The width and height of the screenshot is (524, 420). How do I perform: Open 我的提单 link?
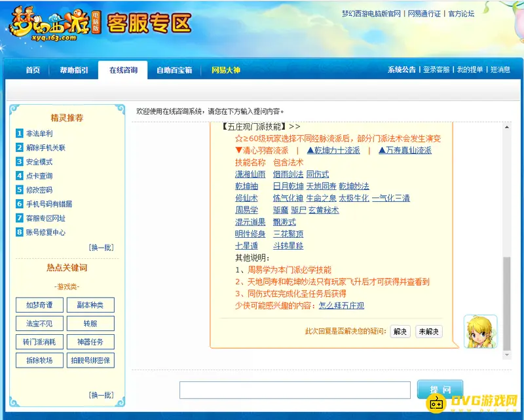(470, 69)
